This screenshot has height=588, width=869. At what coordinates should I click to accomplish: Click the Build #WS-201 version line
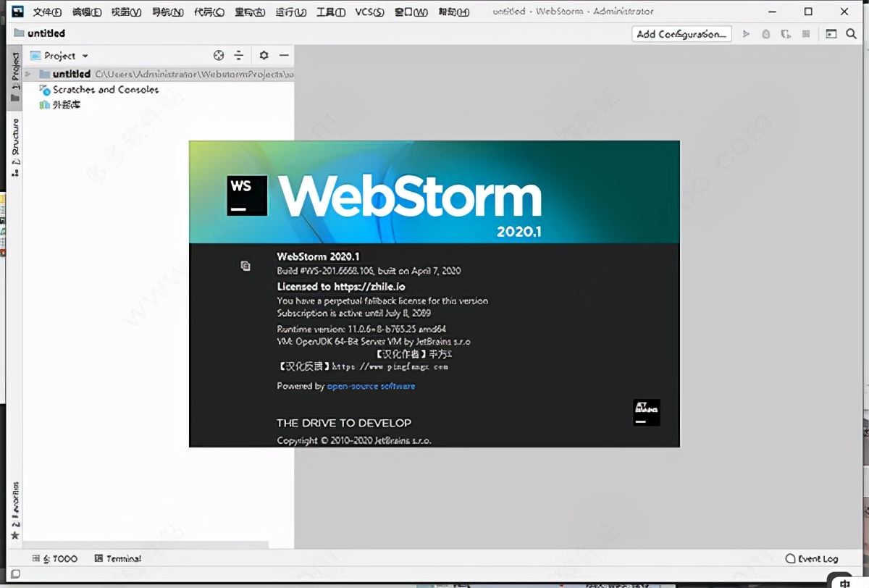coord(369,271)
